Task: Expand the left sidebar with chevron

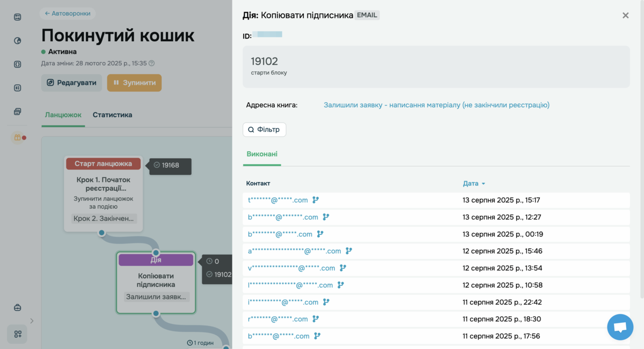Action: [32, 321]
